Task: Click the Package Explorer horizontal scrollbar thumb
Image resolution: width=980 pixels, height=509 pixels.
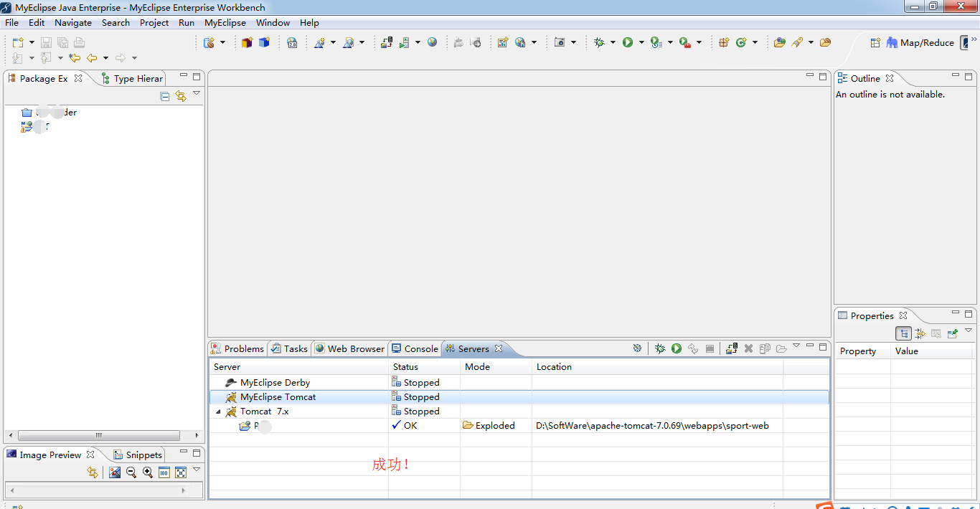Action: point(99,435)
